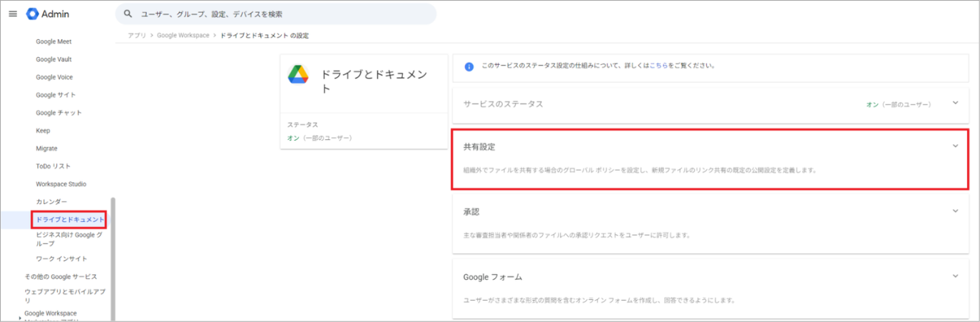The image size is (980, 322).
Task: Click ドライブとドキュメント card title
Action: pyautogui.click(x=374, y=81)
